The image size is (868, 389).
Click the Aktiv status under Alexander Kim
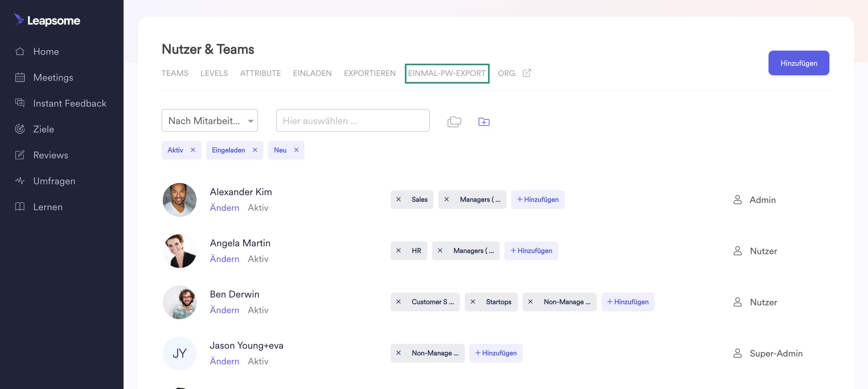point(258,208)
